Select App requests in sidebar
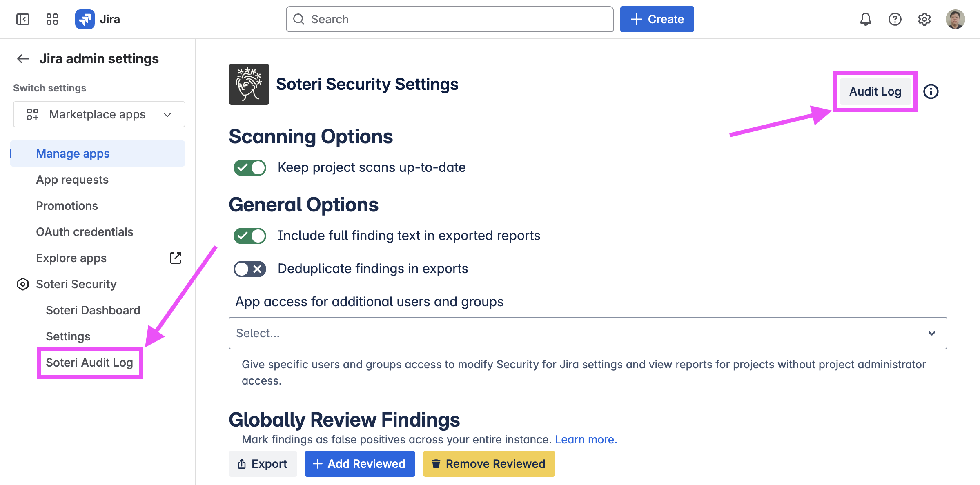The width and height of the screenshot is (980, 485). pos(72,180)
